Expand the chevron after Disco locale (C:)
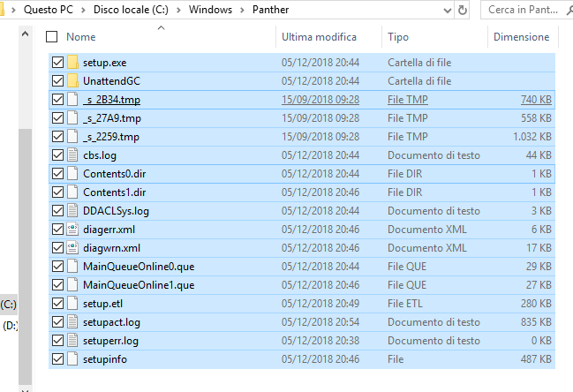573x392 pixels. coord(178,10)
